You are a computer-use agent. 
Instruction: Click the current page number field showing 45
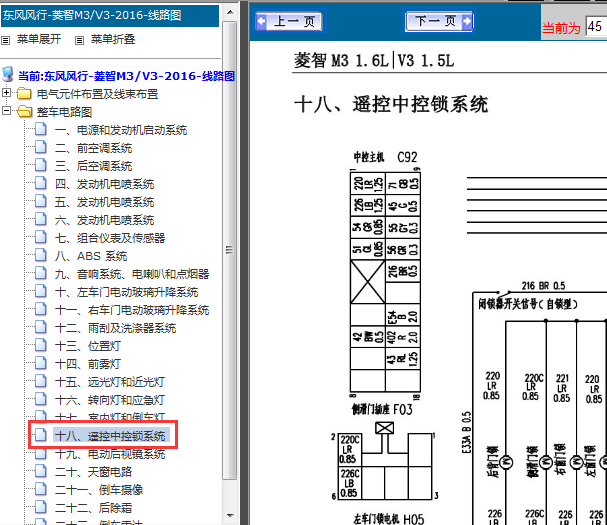pyautogui.click(x=596, y=27)
